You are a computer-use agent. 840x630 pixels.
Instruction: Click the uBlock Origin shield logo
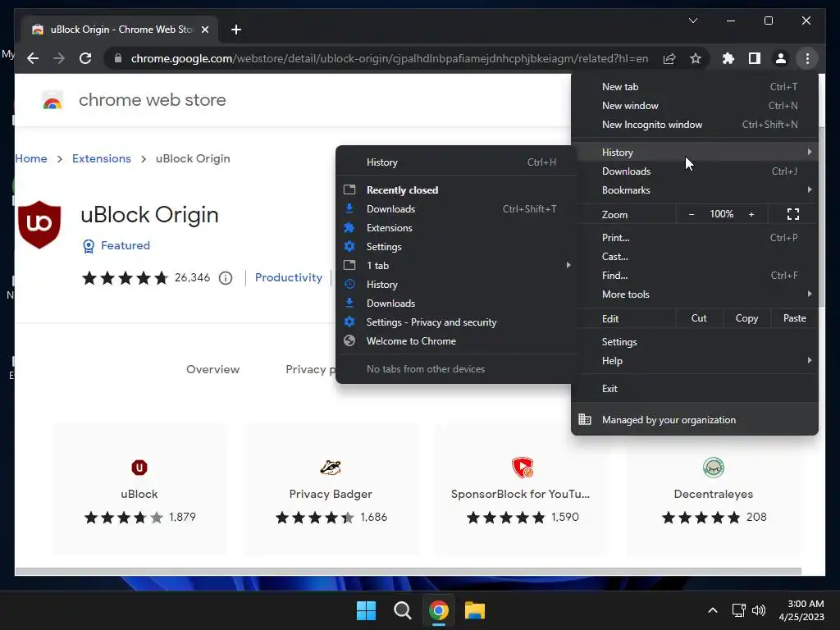pos(39,225)
